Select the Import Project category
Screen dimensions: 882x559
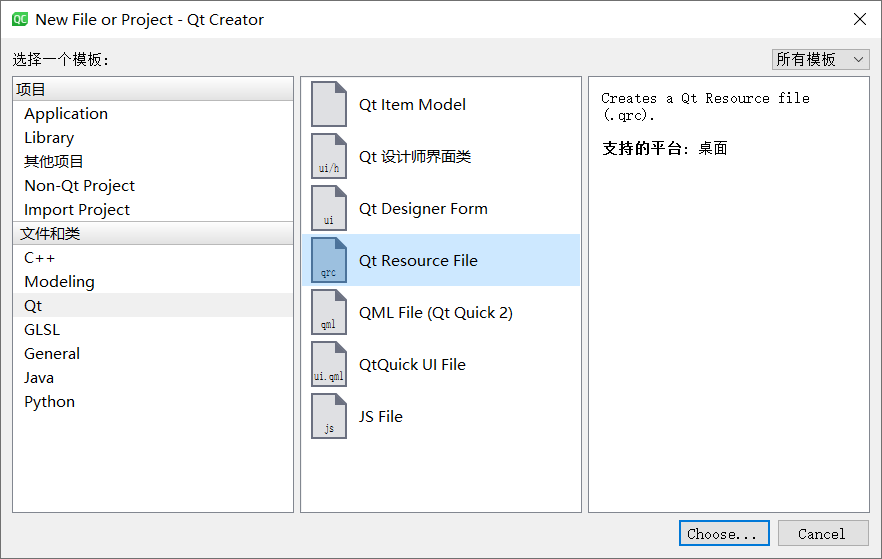point(152,210)
